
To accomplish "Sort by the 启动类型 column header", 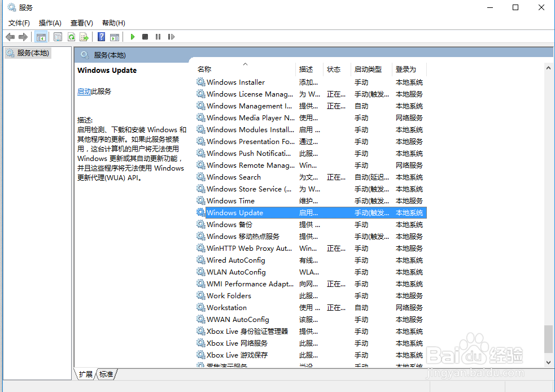I will pos(372,69).
